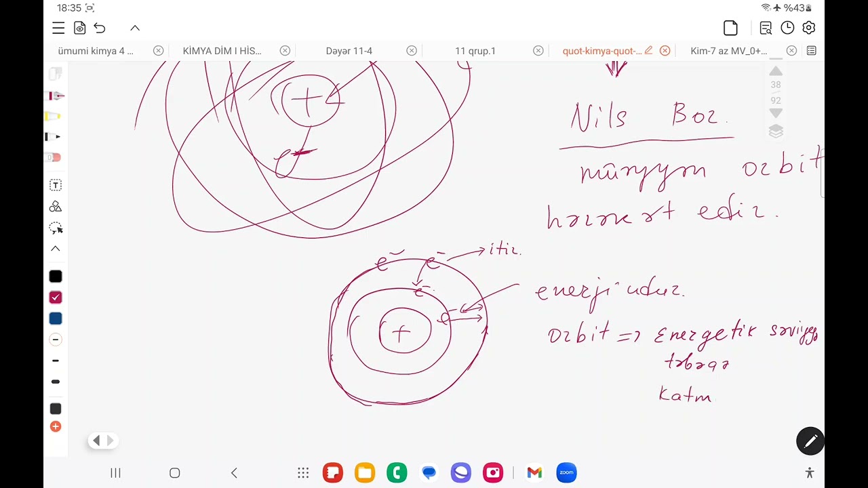Jump down with the page indicator down arrow
This screenshot has width=868, height=488.
point(776,113)
